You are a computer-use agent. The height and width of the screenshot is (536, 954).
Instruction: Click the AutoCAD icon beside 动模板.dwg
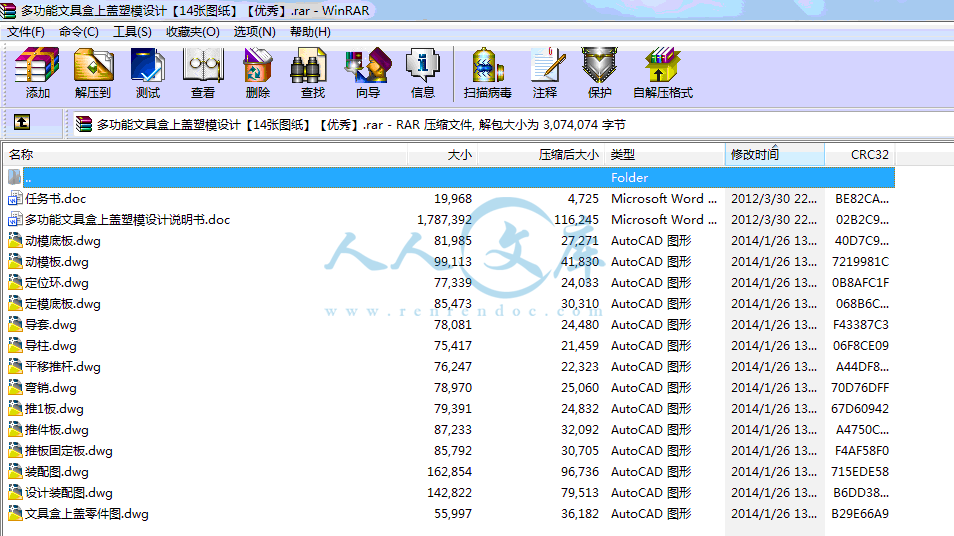tap(15, 262)
